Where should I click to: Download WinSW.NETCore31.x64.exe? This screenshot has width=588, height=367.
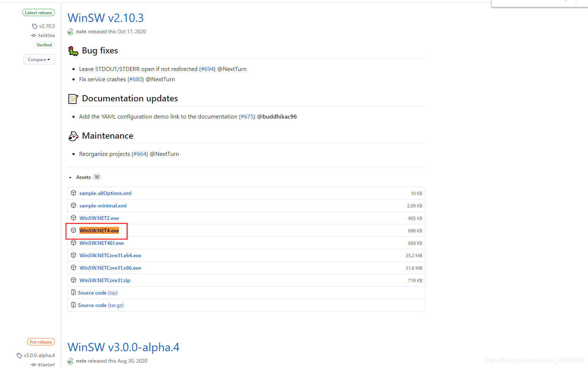point(110,255)
